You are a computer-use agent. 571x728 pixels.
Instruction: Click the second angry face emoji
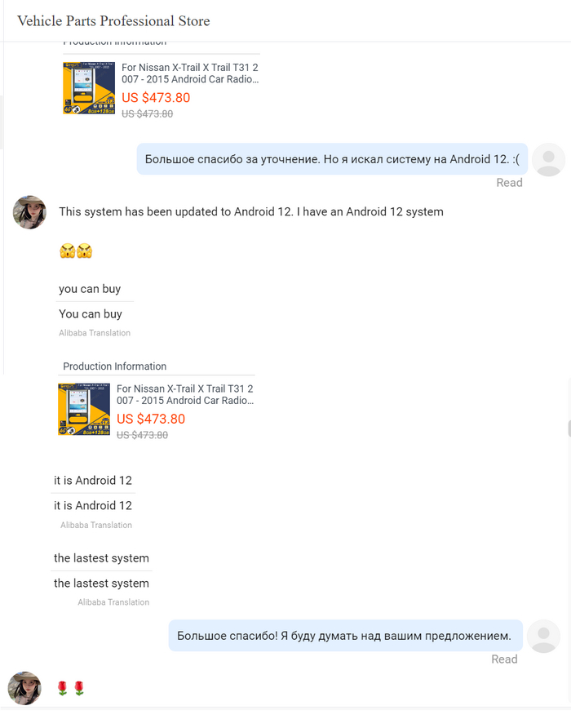[x=85, y=251]
